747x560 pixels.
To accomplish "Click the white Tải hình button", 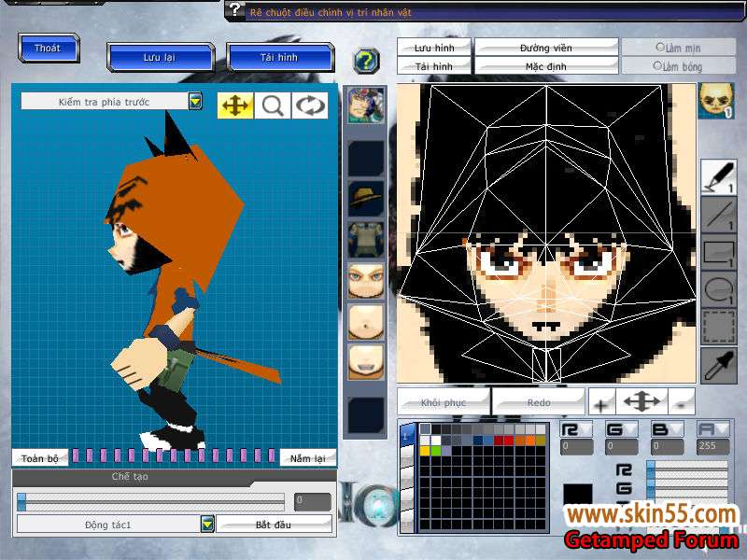I will (x=434, y=66).
